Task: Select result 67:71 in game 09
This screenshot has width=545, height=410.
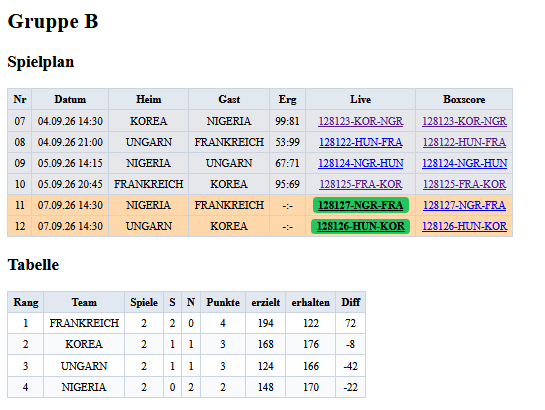Action: tap(287, 163)
